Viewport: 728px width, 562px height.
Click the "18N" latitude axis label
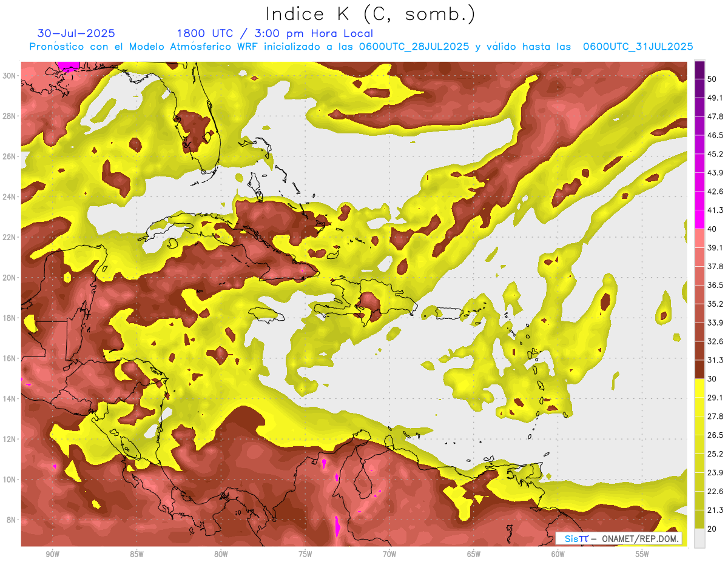pos(10,318)
